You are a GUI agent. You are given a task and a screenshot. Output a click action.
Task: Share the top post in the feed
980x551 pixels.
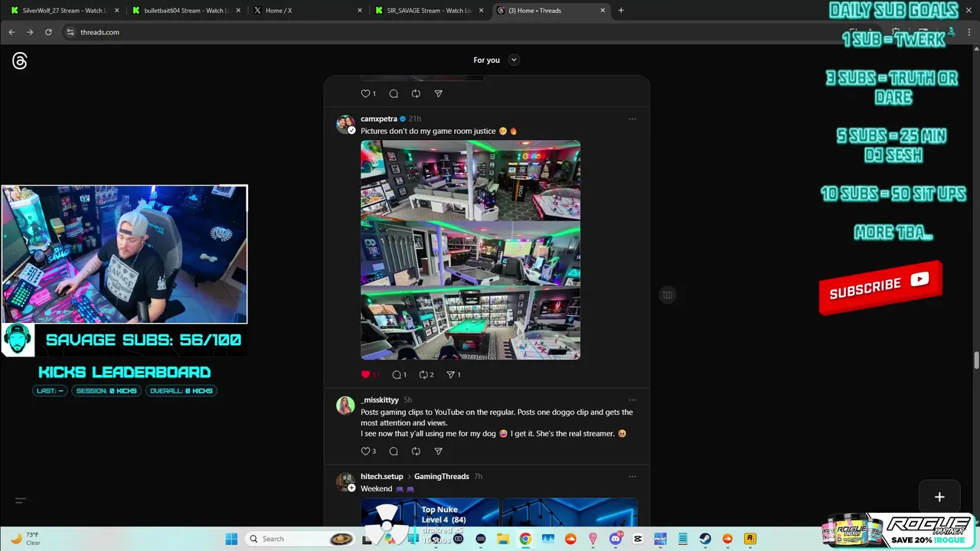point(438,93)
